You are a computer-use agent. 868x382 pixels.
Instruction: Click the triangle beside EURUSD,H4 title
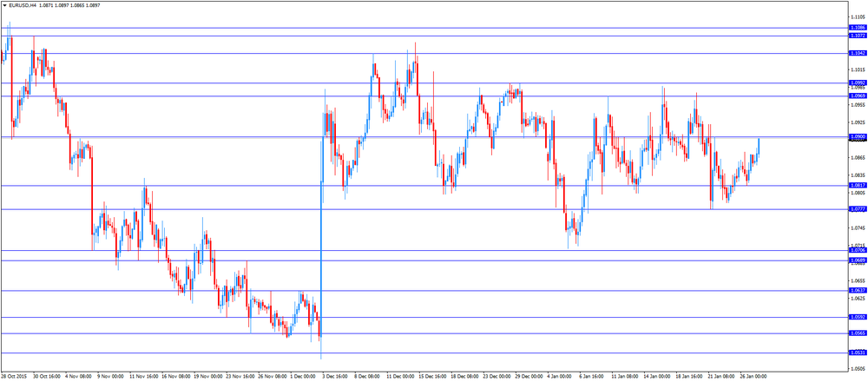click(4, 4)
